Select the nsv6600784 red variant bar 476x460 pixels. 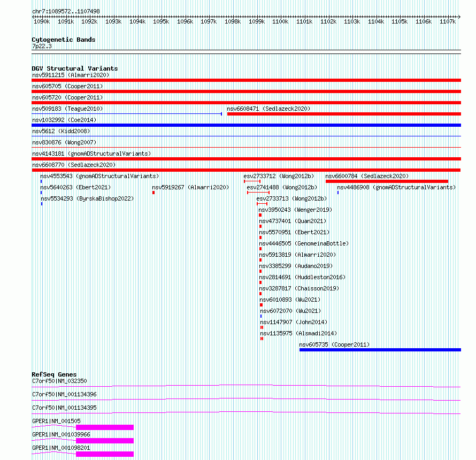tap(387, 181)
